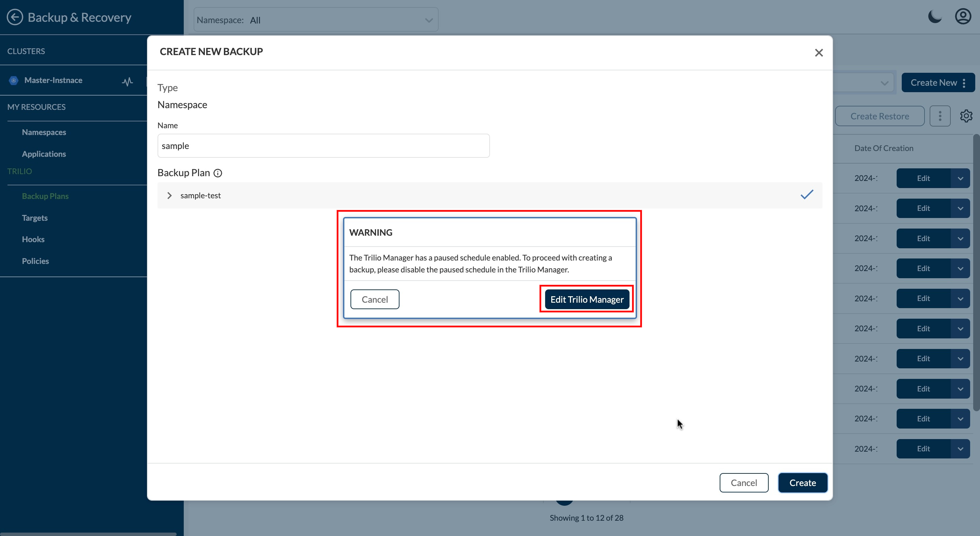Cancel the warning popup
980x536 pixels.
[x=374, y=300]
